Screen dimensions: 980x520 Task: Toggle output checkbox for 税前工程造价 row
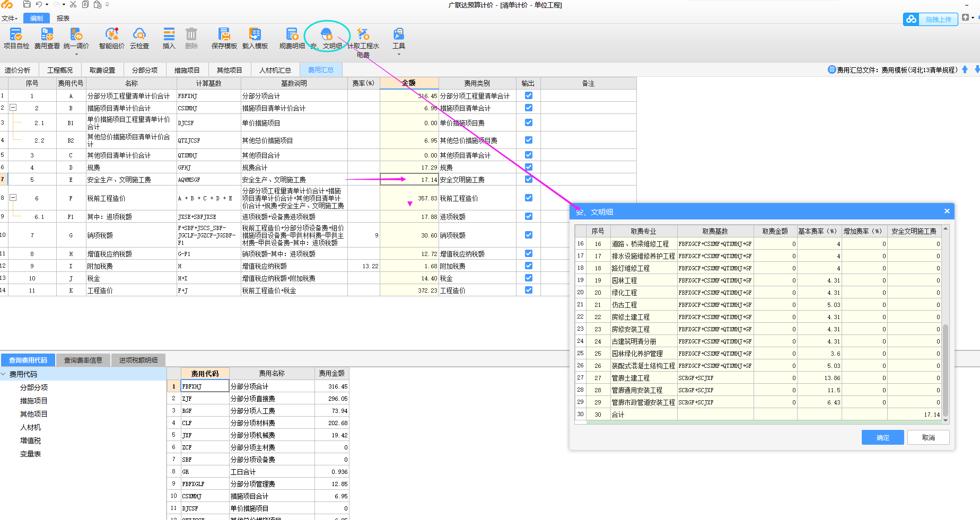click(529, 198)
